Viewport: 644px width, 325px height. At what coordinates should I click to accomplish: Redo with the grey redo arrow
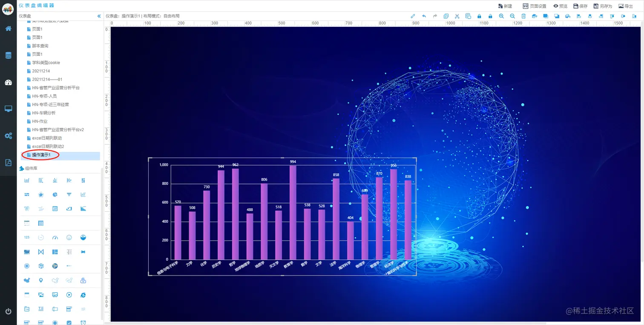435,16
